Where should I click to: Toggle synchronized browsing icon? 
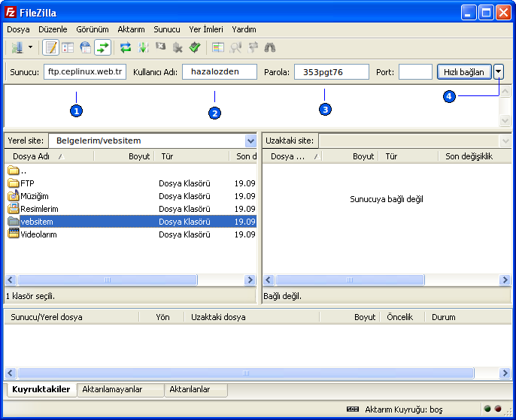[x=253, y=47]
